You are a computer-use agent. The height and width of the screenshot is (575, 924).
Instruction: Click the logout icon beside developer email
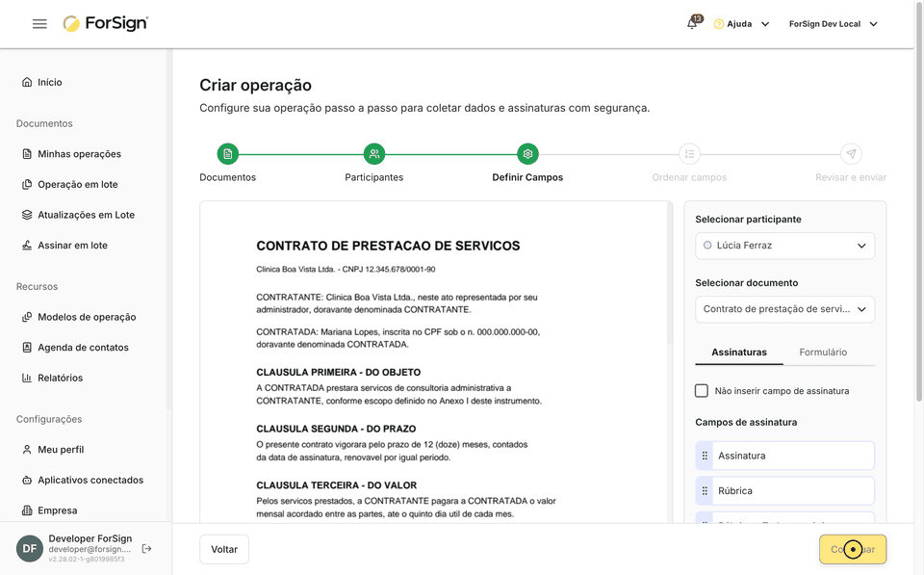click(146, 548)
